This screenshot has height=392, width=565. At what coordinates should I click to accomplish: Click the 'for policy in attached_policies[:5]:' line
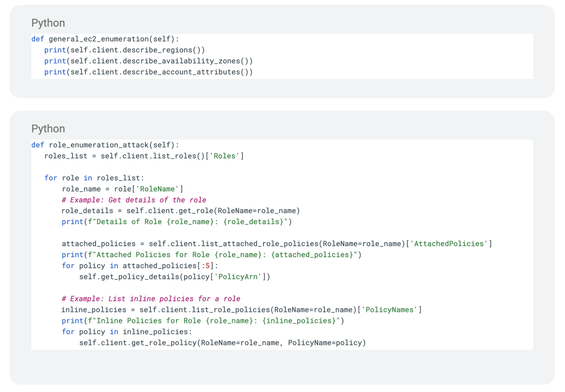(x=140, y=266)
